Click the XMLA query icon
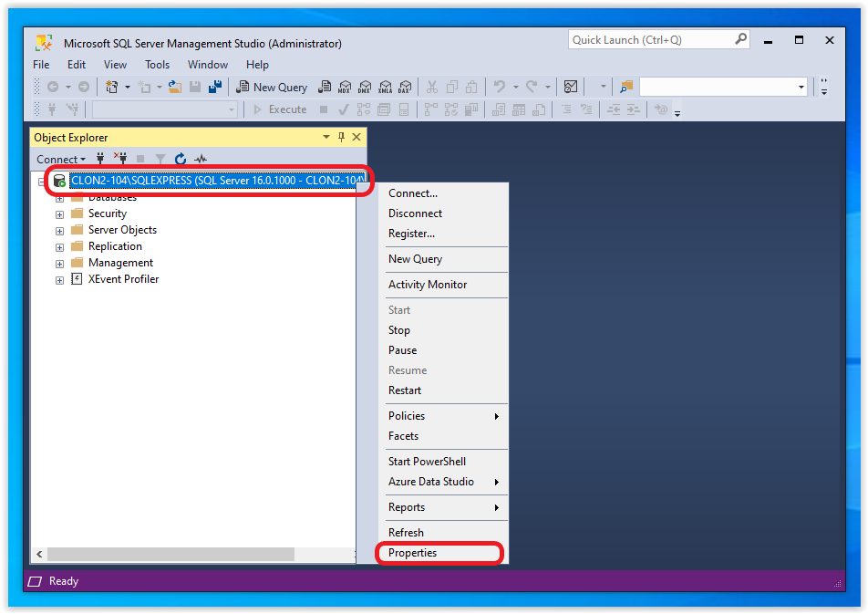 [x=386, y=87]
